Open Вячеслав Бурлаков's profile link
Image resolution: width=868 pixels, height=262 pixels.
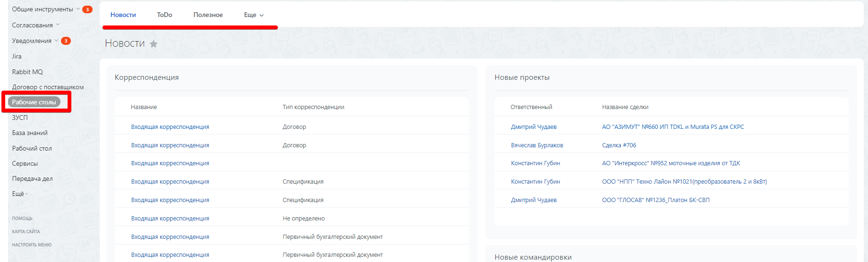[537, 145]
